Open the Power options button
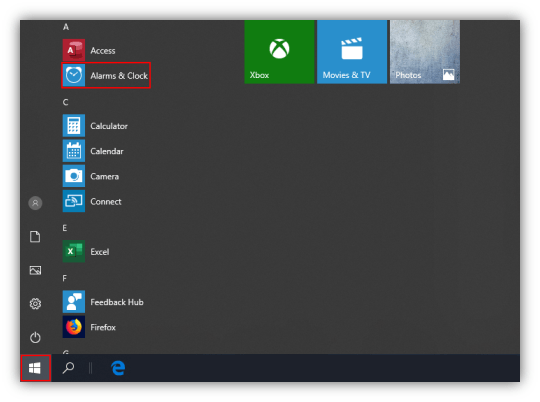 (x=35, y=337)
